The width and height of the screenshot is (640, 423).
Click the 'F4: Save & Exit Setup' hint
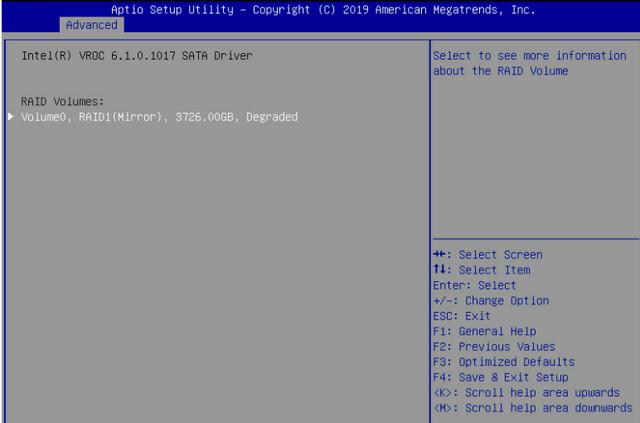pos(500,377)
